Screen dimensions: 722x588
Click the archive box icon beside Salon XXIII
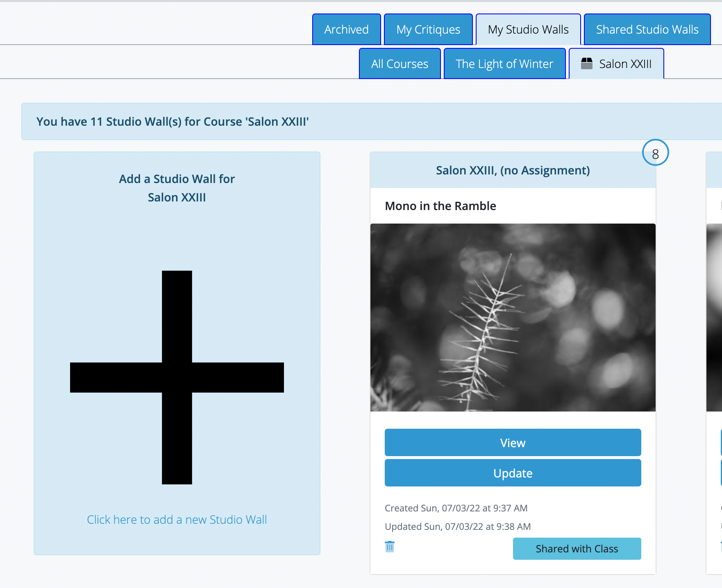pyautogui.click(x=587, y=63)
